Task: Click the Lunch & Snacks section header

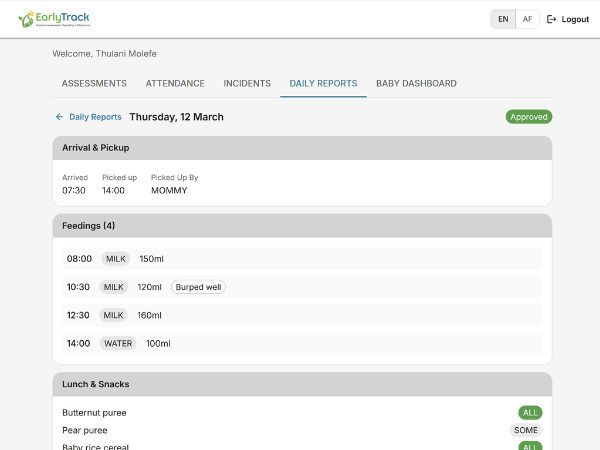Action: [302, 384]
